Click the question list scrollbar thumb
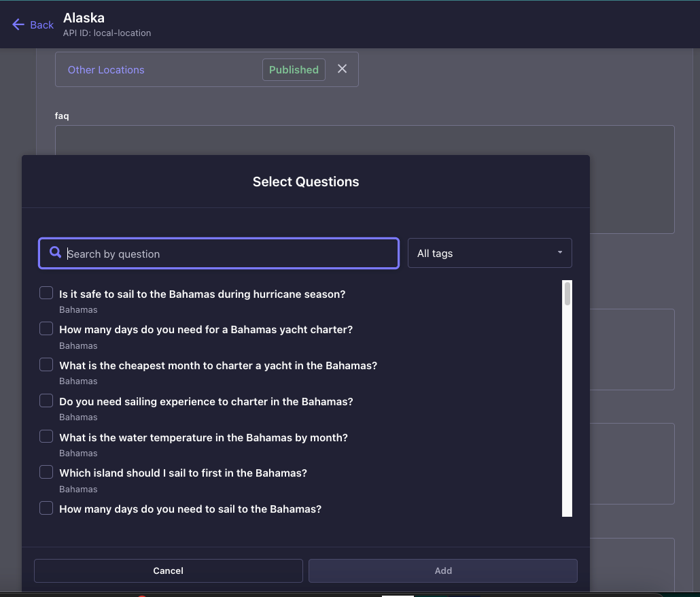Image resolution: width=700 pixels, height=597 pixels. click(567, 294)
